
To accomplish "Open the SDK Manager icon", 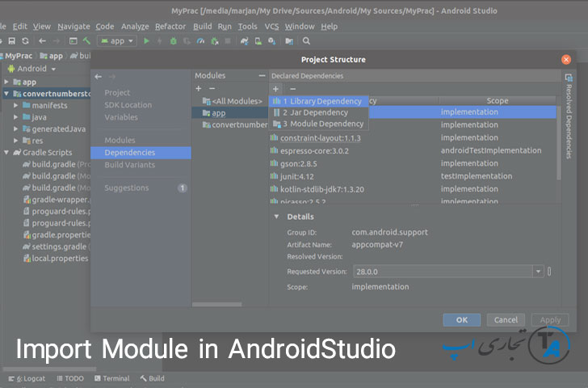I will click(x=272, y=41).
